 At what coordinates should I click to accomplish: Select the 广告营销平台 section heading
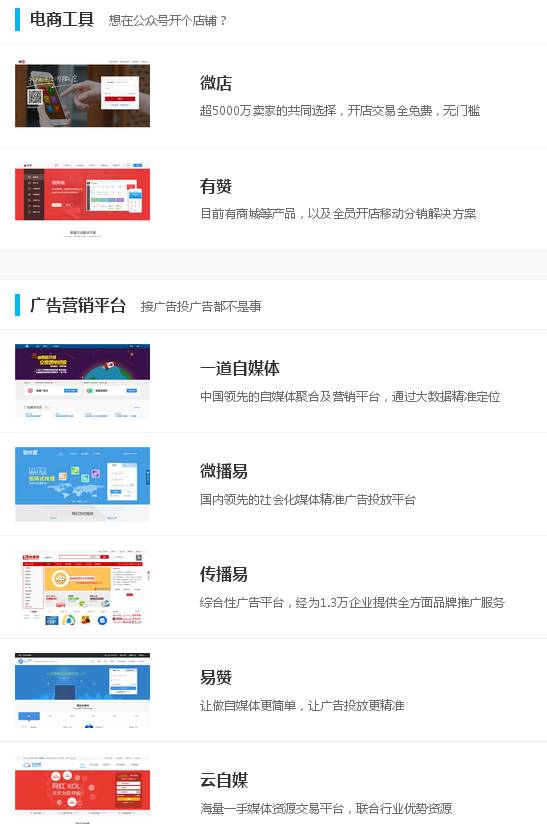tap(78, 305)
